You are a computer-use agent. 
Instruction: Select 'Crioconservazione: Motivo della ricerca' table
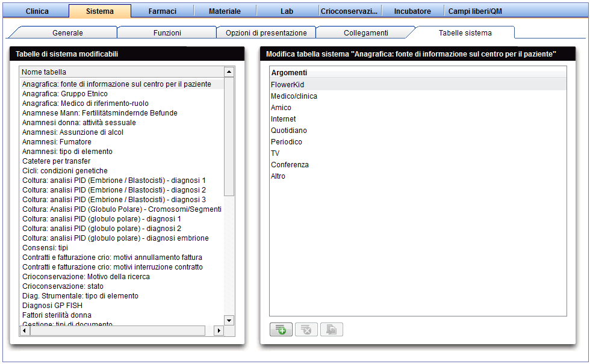(122, 277)
